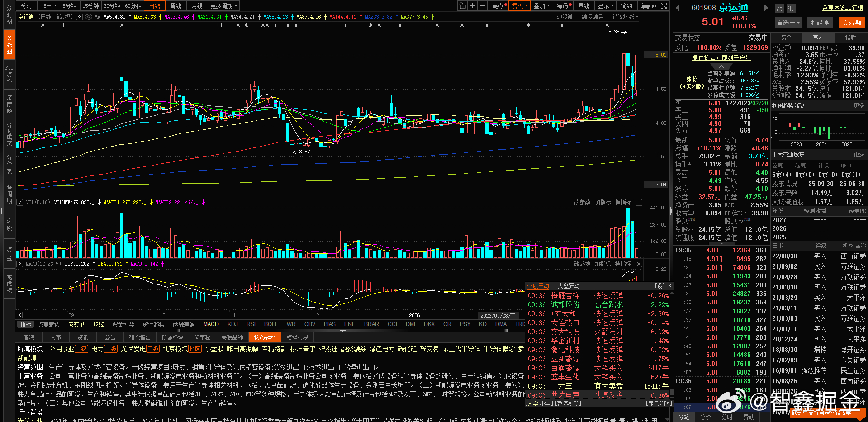This screenshot has width=868, height=422.
Task: Open the 提醒 alert bell
Action: [x=820, y=22]
